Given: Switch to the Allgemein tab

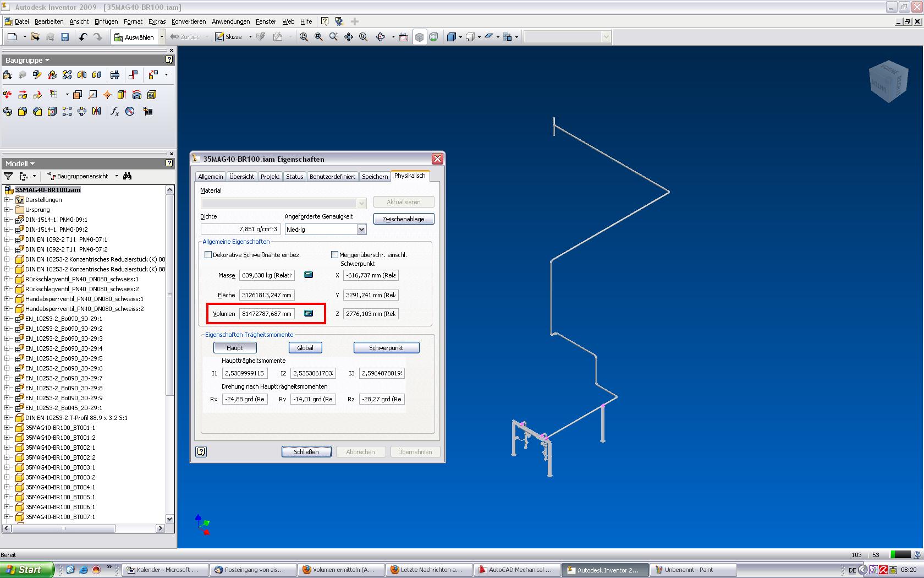Looking at the screenshot, I should click(x=211, y=177).
